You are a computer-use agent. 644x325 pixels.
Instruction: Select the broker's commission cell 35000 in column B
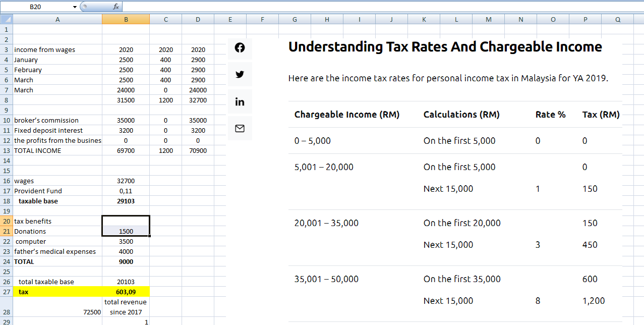point(126,120)
